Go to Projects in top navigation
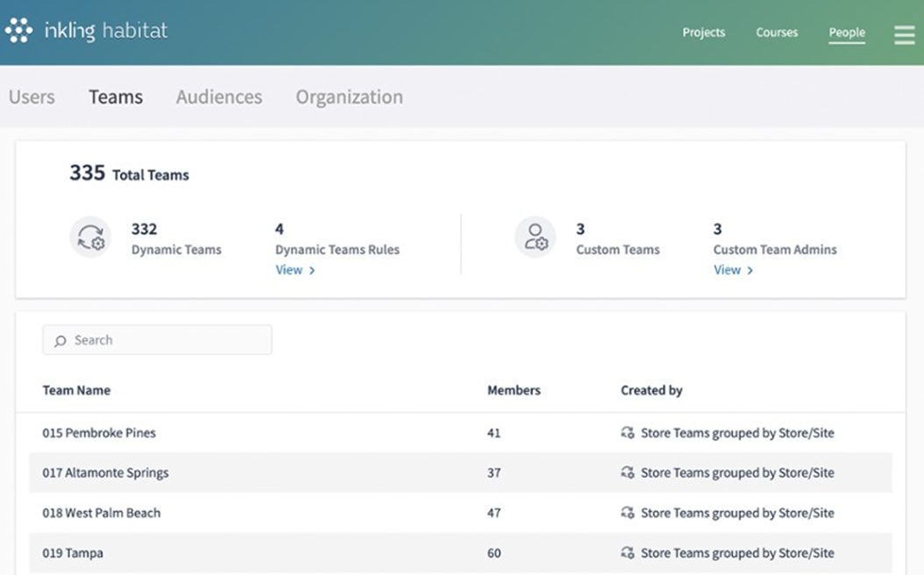 704,32
